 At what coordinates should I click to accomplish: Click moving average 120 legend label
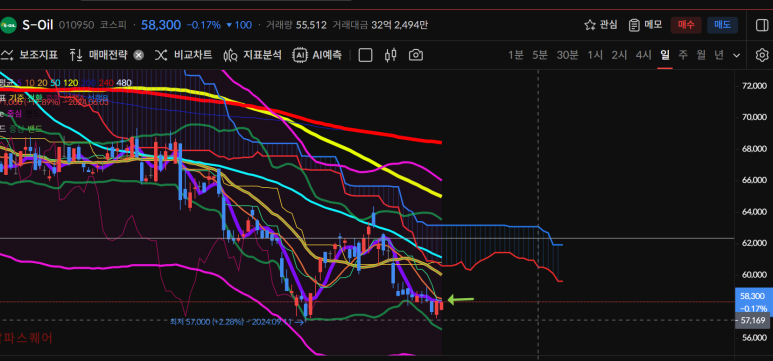[70, 83]
